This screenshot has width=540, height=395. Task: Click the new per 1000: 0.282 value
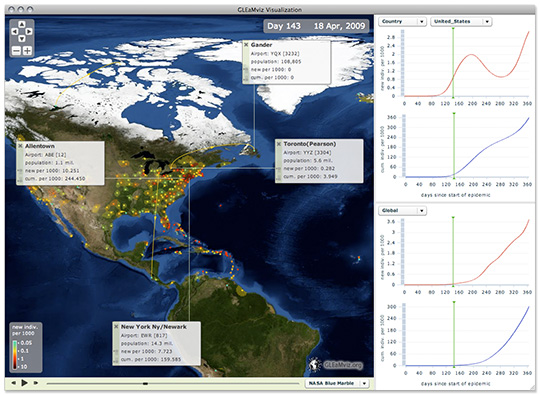coord(309,168)
